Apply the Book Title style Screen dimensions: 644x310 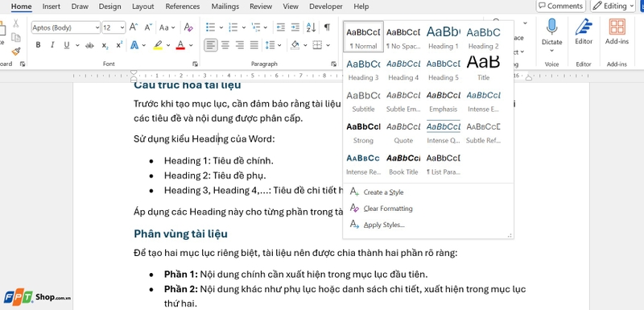403,163
